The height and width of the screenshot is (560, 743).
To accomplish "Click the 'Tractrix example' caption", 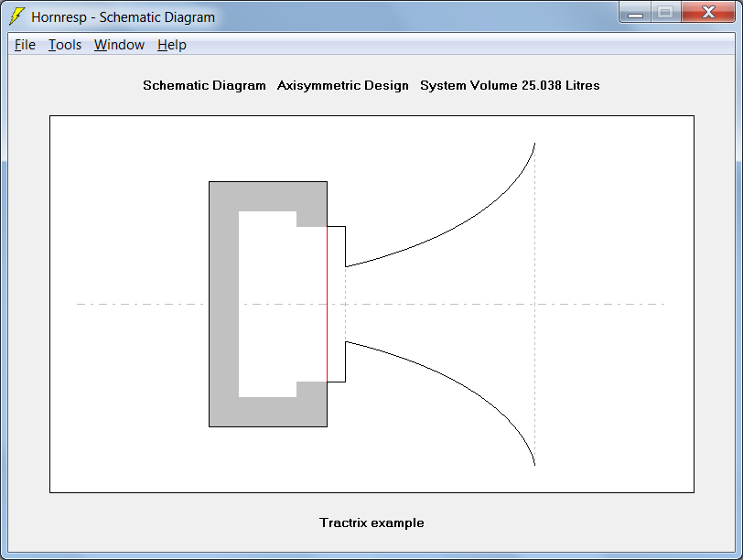I will 371,522.
